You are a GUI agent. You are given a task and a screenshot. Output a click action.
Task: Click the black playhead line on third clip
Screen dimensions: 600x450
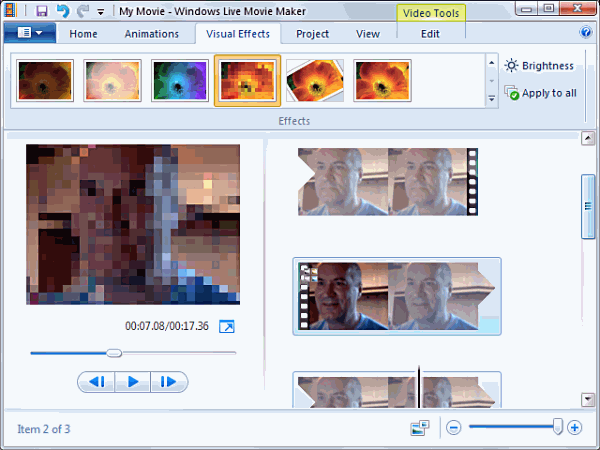(x=419, y=387)
